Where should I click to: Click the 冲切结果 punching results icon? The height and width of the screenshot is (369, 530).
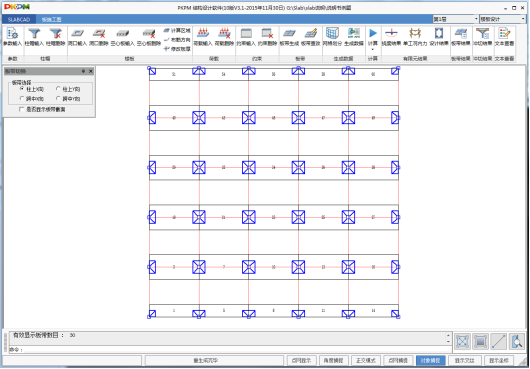pos(483,37)
